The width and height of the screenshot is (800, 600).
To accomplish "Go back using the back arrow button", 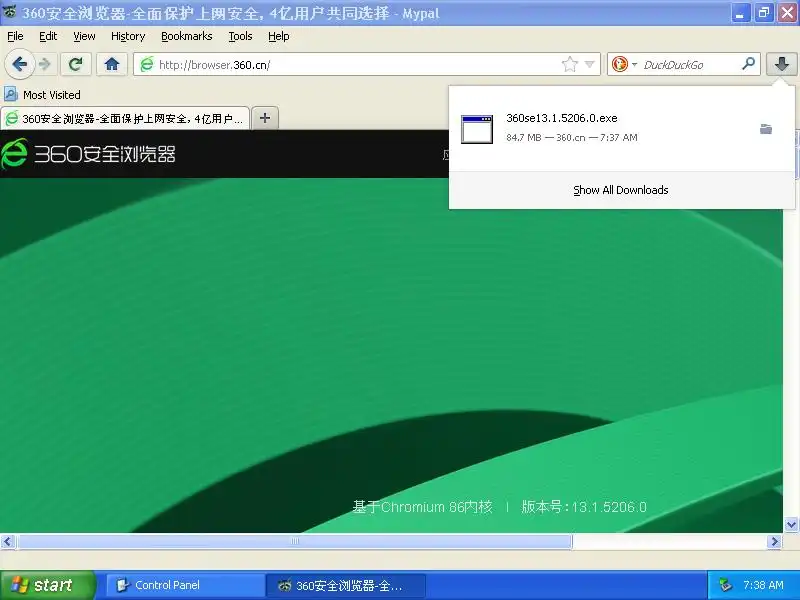I will click(x=19, y=64).
